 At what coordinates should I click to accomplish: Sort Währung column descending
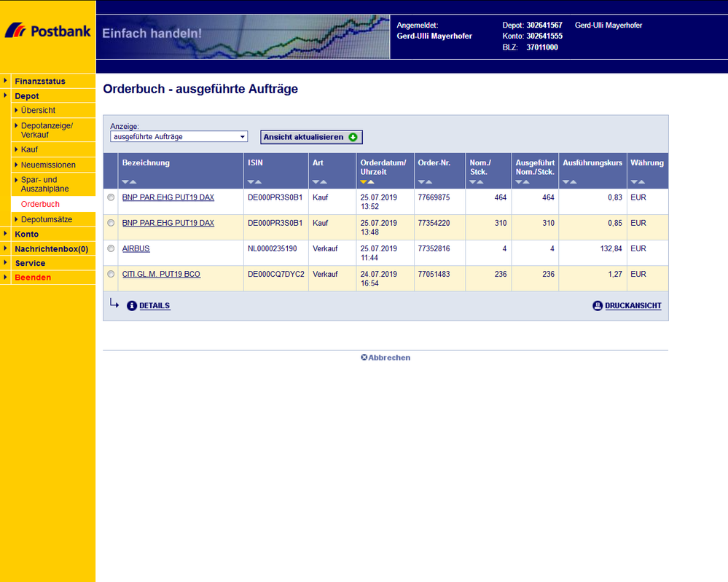coord(634,181)
